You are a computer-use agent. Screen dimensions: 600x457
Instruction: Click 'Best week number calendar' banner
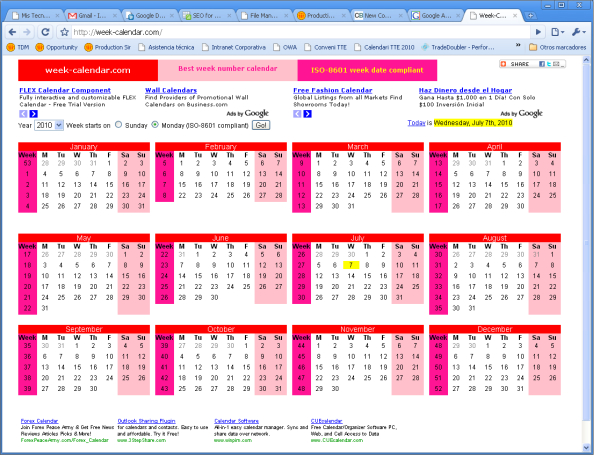pyautogui.click(x=228, y=70)
